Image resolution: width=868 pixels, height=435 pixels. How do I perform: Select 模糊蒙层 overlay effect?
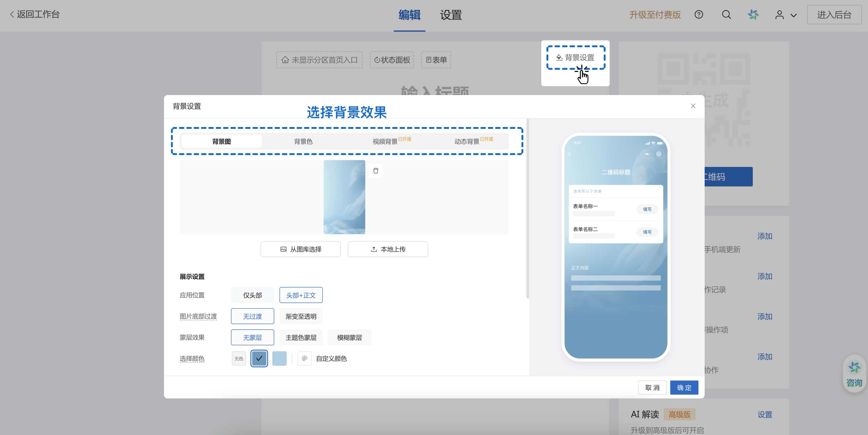coord(349,337)
